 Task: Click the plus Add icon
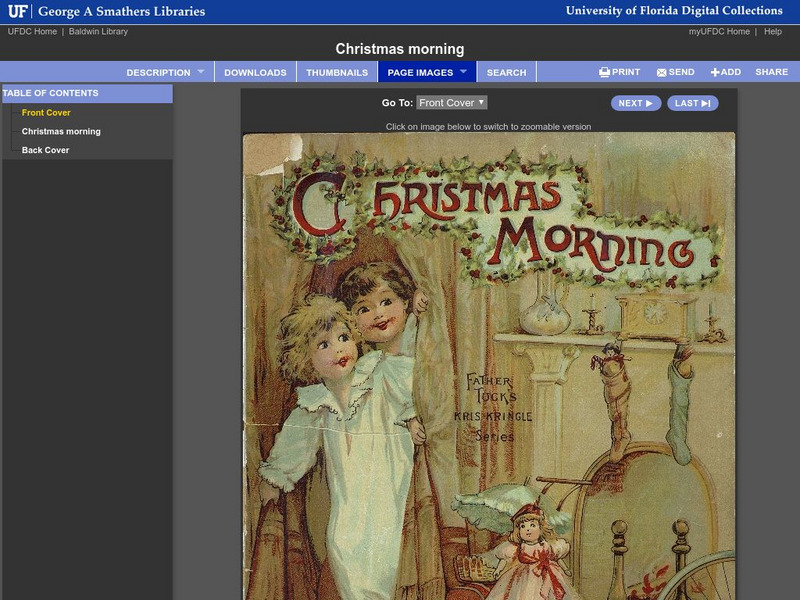715,72
